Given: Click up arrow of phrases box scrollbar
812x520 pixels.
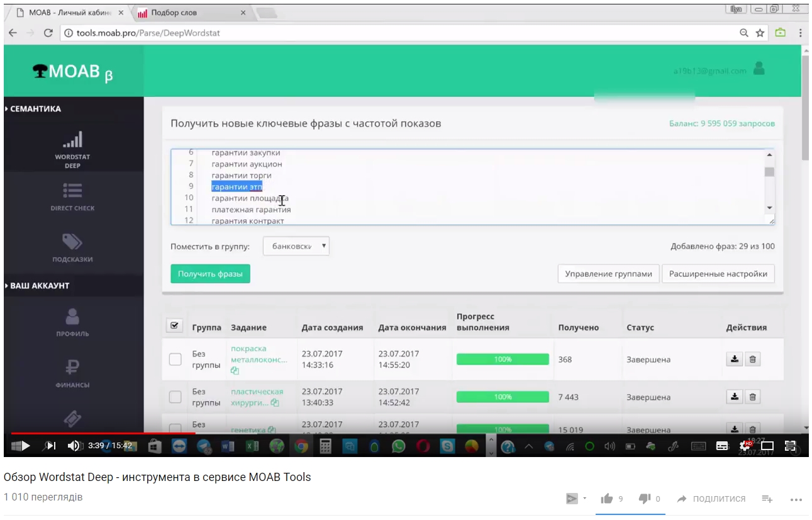Looking at the screenshot, I should [769, 155].
